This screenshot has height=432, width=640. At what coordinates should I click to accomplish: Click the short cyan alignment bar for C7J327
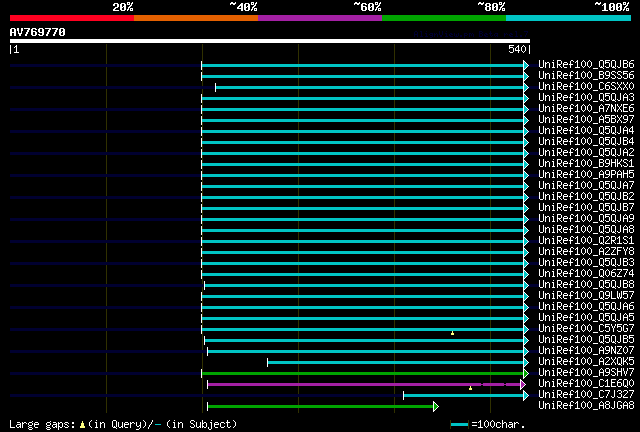[464, 395]
